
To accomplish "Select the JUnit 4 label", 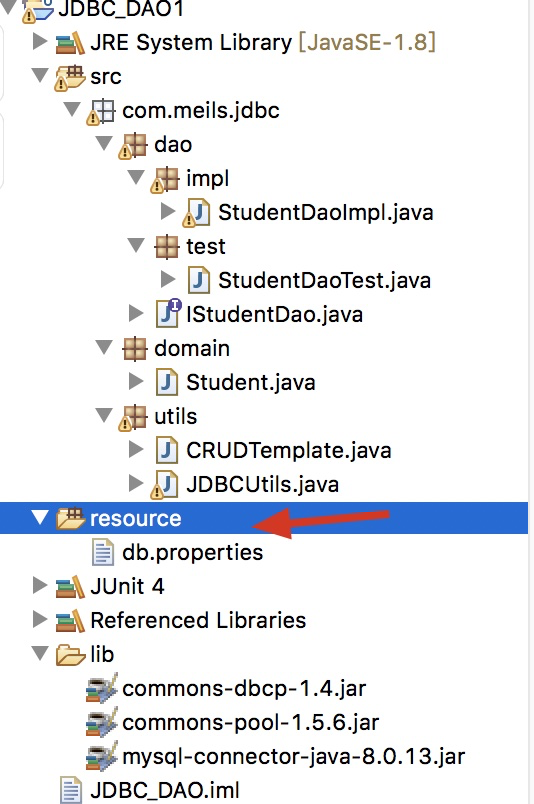I will (x=127, y=587).
